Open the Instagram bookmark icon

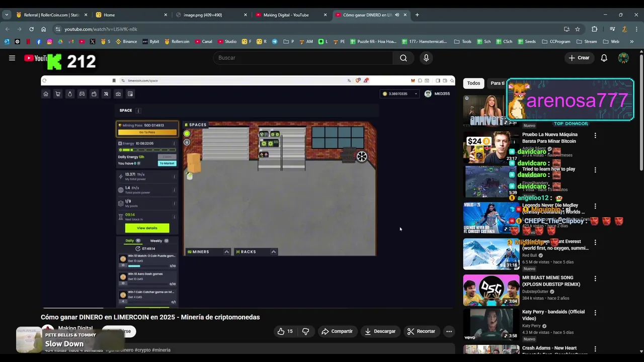(49, 42)
